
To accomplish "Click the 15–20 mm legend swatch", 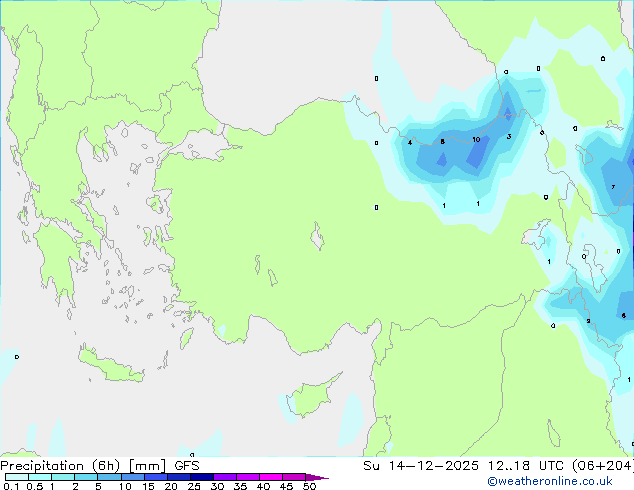I will (155, 477).
